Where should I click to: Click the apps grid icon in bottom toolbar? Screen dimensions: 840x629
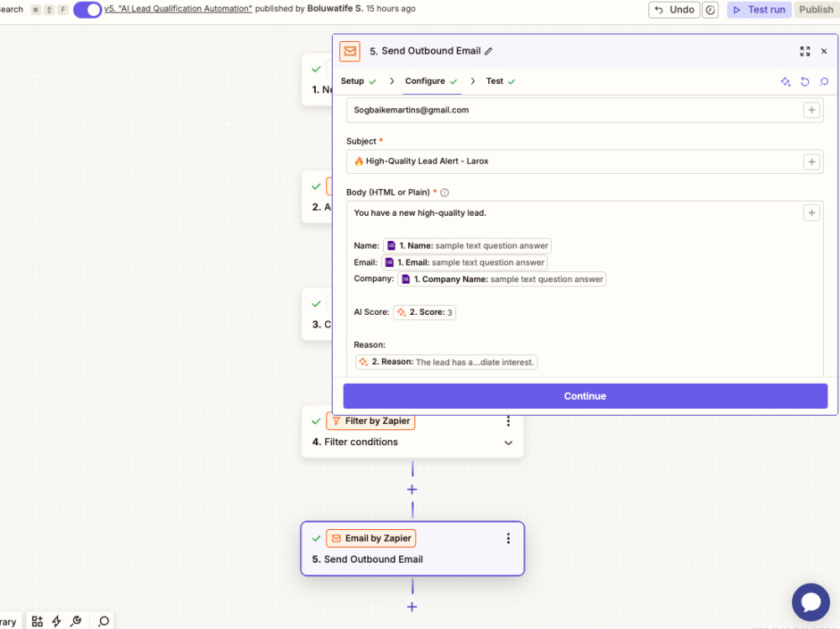[x=37, y=621]
